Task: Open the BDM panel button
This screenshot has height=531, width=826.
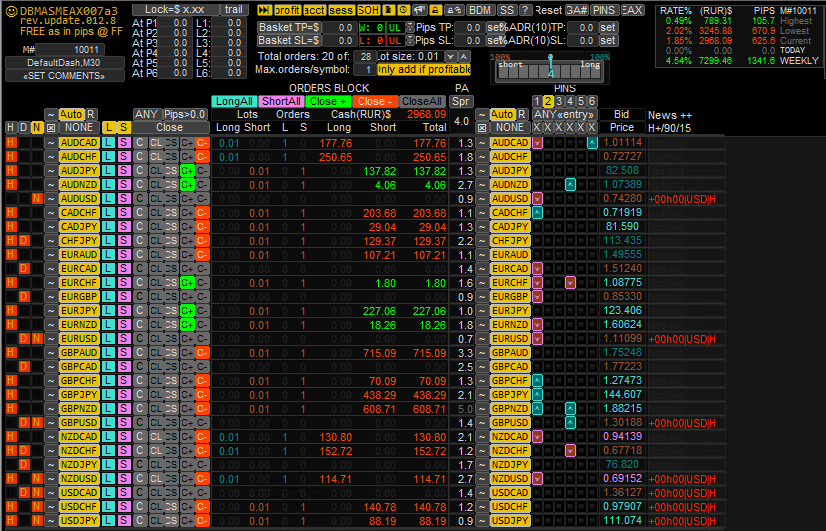Action: click(479, 10)
